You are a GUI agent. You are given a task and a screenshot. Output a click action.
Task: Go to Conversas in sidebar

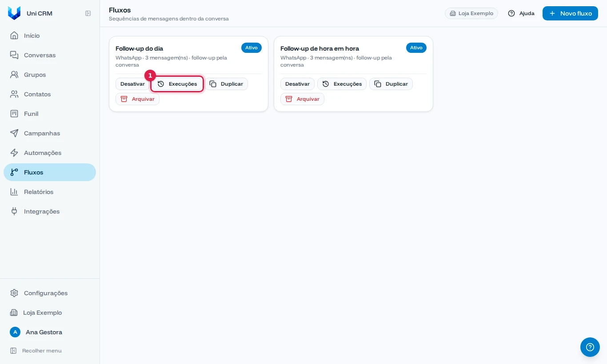pyautogui.click(x=50, y=55)
